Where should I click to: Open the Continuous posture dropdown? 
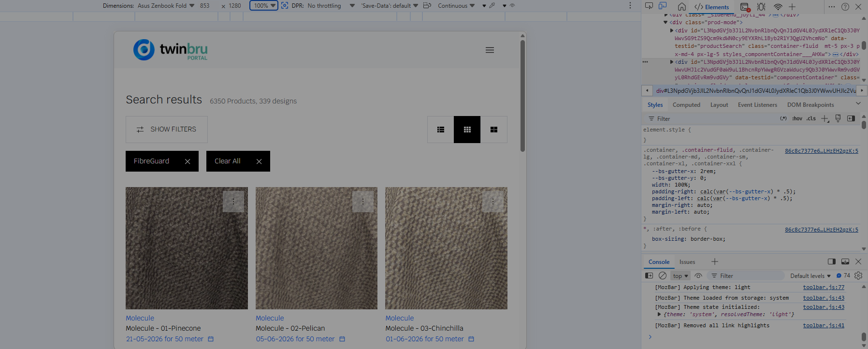tap(456, 6)
